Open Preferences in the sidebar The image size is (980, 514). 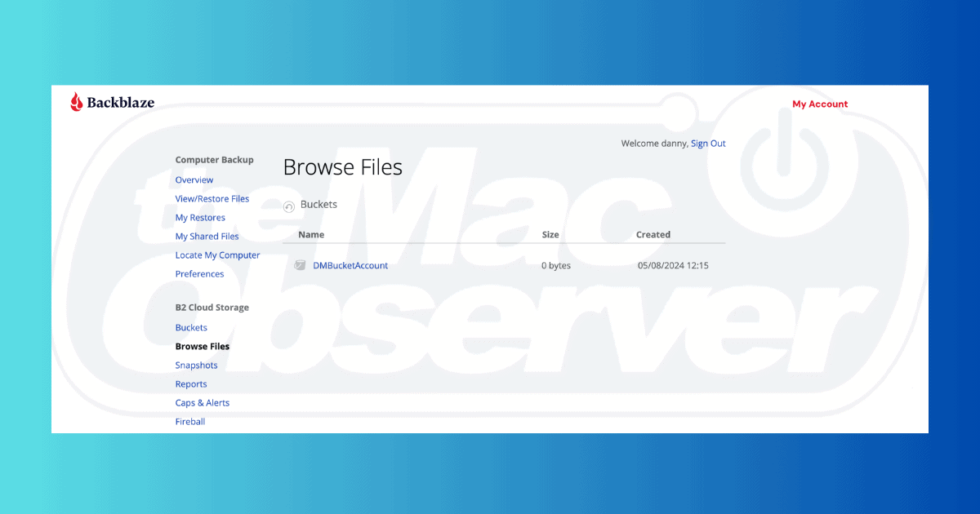pos(199,274)
